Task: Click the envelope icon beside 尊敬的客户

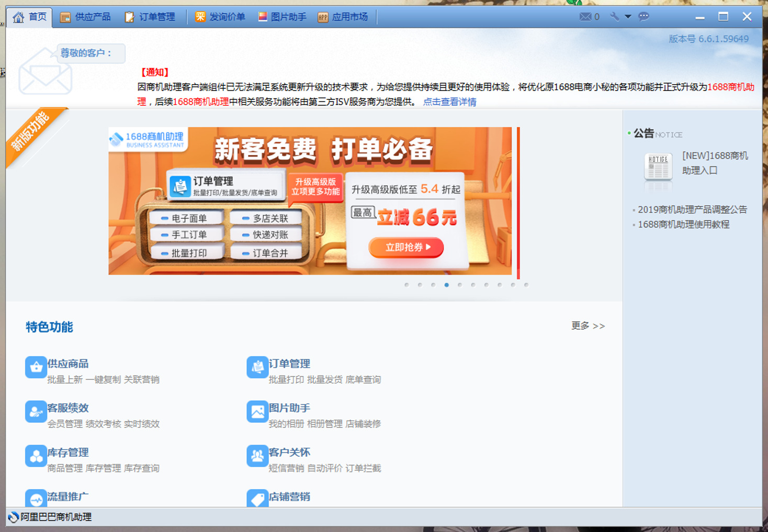Action: click(45, 72)
